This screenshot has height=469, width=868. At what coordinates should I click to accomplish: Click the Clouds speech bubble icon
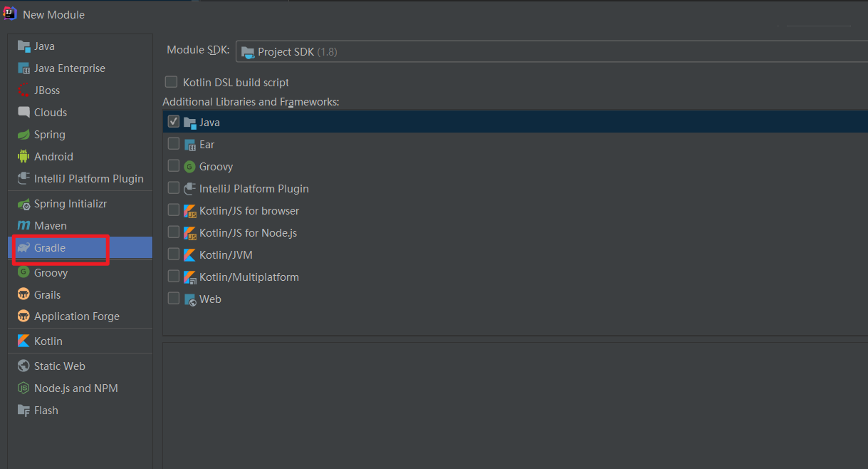tap(23, 113)
